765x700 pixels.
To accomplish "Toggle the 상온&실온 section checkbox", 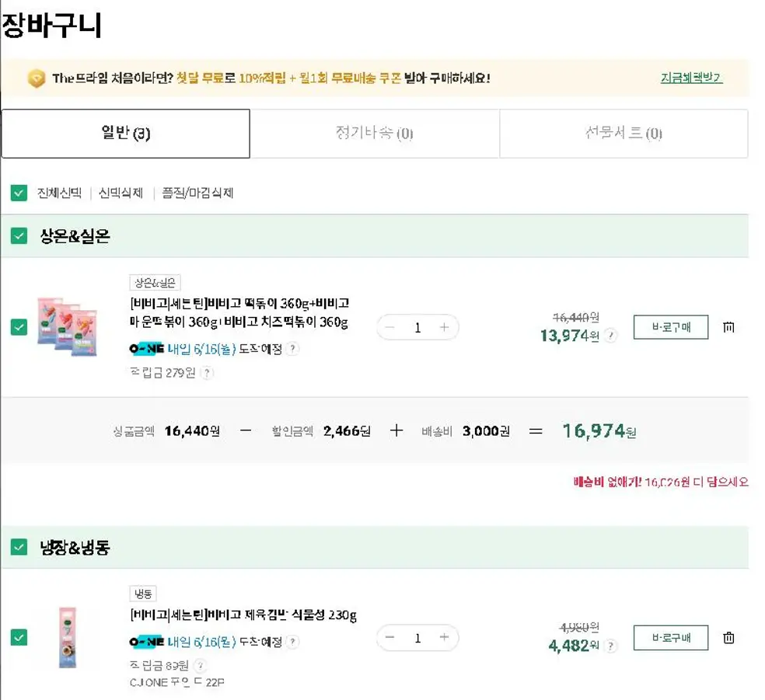I will coord(19,236).
